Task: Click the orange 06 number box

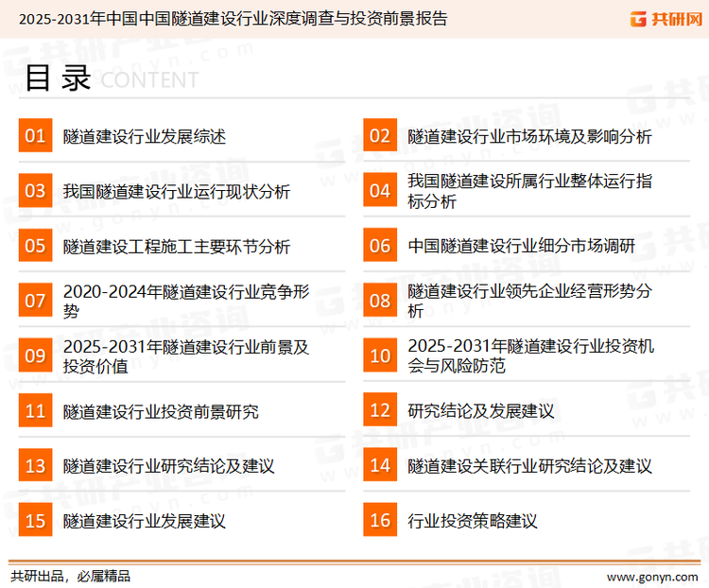Action: click(x=380, y=245)
